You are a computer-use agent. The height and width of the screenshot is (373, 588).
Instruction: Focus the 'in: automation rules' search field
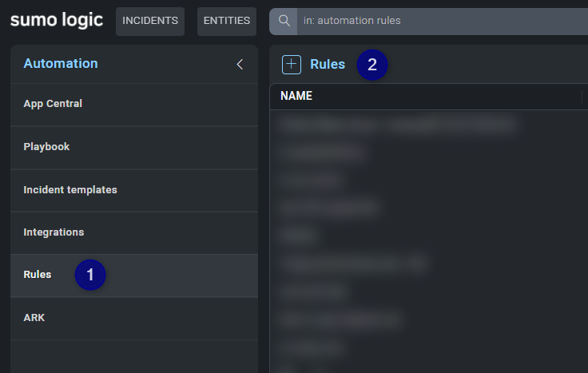pos(439,21)
